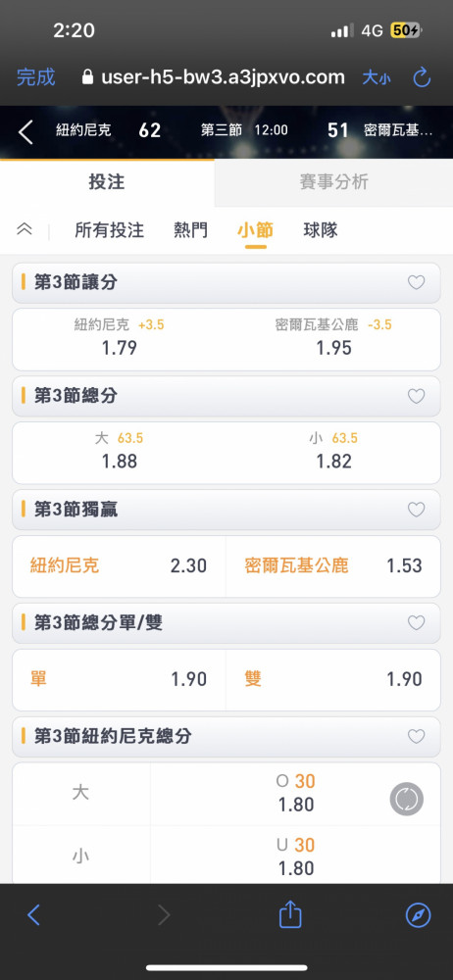This screenshot has width=453, height=980.
Task: Tap the back arrow beside 紐約尼克
Action: click(x=25, y=132)
